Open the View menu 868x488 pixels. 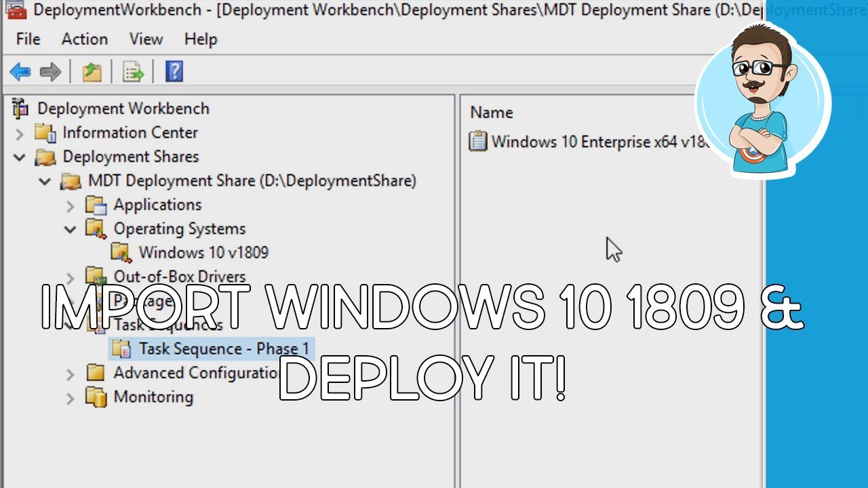[146, 39]
